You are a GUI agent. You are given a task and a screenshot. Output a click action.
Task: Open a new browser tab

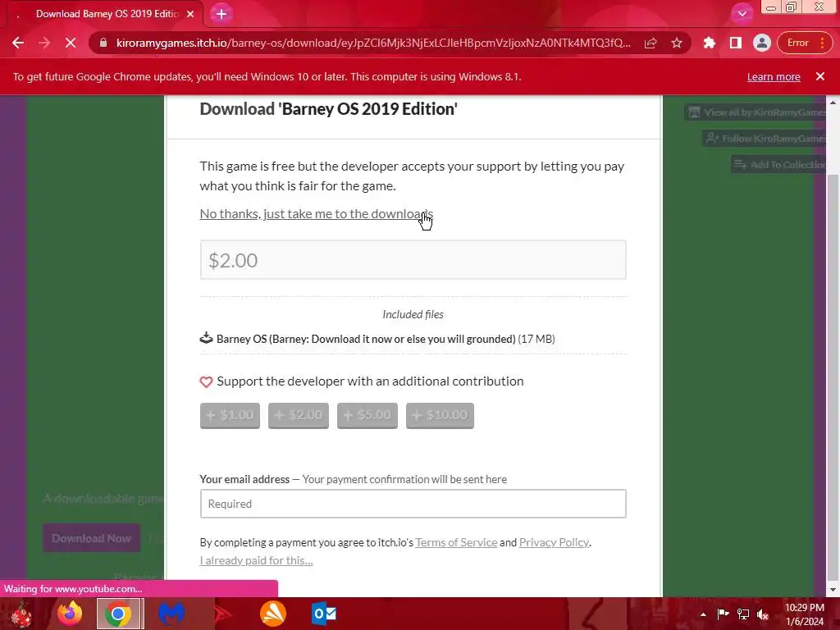pyautogui.click(x=221, y=14)
